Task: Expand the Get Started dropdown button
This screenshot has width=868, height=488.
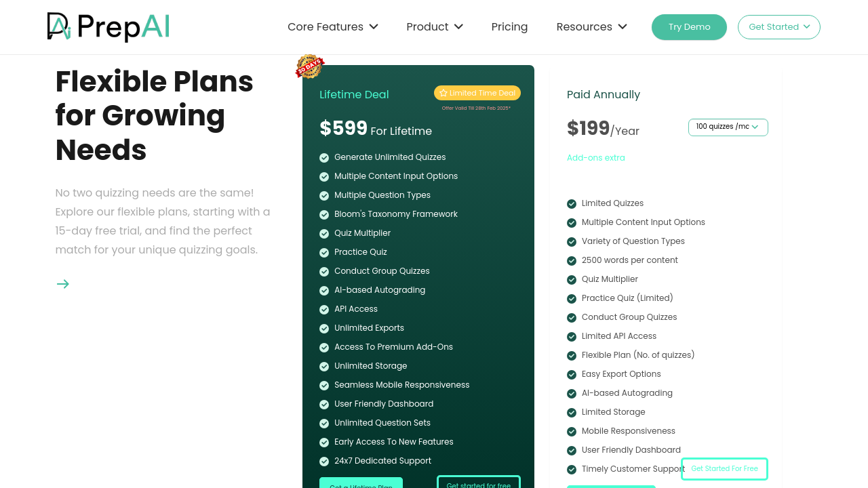Action: point(778,27)
